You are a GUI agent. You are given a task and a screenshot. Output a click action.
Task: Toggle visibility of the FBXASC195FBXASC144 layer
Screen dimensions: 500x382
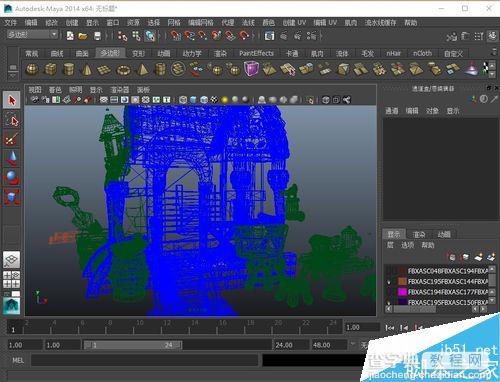389,281
